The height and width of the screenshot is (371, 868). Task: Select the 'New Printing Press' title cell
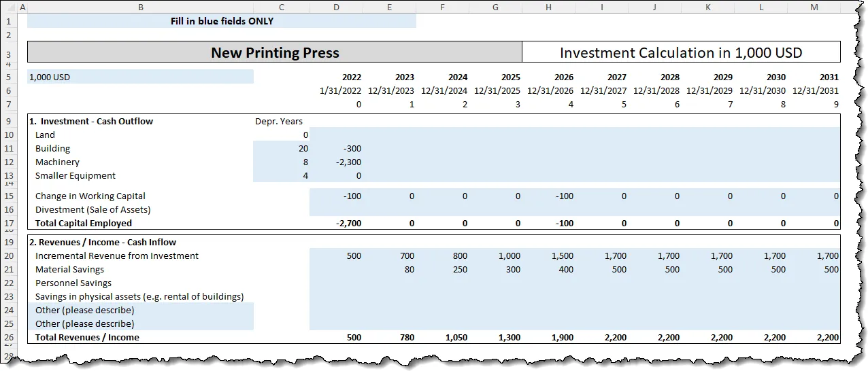pos(275,52)
